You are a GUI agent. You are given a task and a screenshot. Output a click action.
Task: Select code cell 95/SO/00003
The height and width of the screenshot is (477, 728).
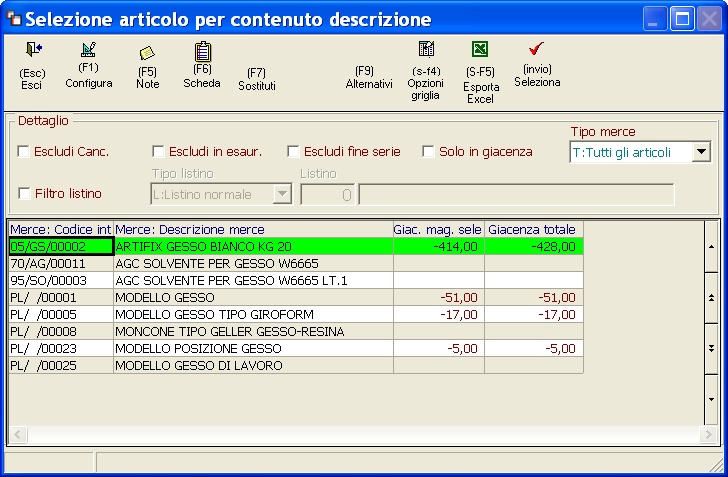[x=61, y=281]
